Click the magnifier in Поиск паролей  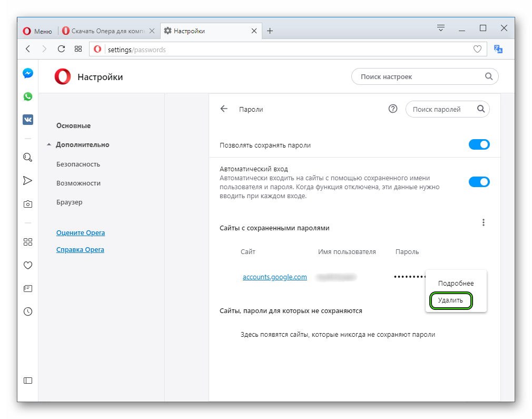pos(481,109)
